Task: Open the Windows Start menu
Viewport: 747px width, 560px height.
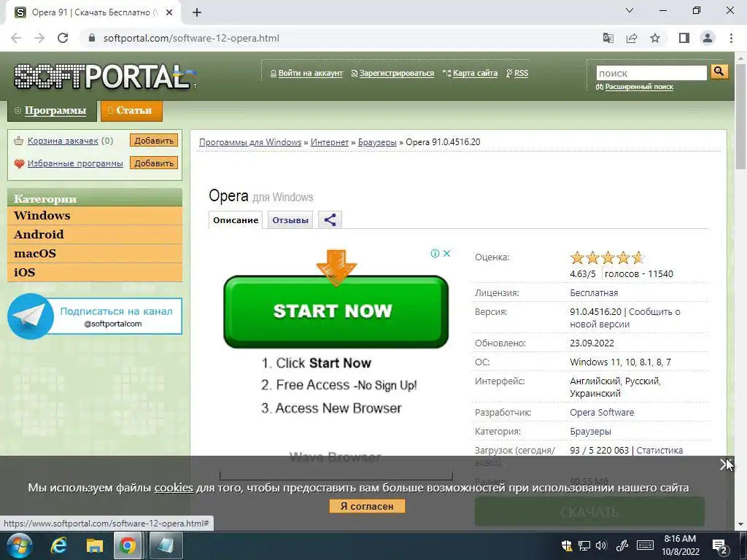Action: pos(18,545)
